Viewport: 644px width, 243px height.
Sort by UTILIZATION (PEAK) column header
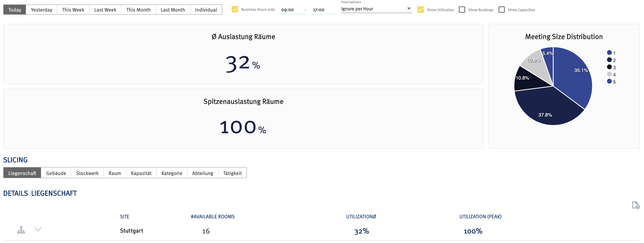tap(480, 216)
